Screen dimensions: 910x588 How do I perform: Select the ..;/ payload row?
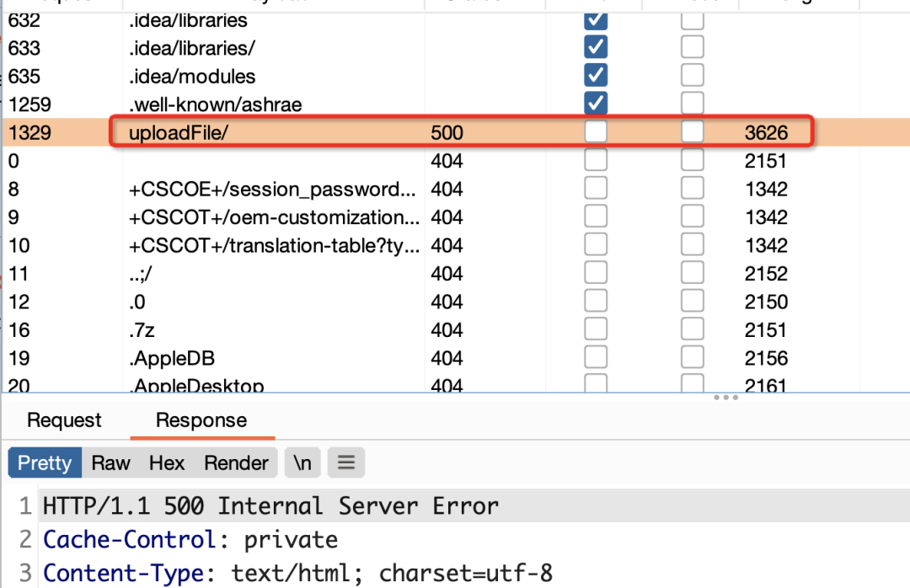click(x=140, y=274)
